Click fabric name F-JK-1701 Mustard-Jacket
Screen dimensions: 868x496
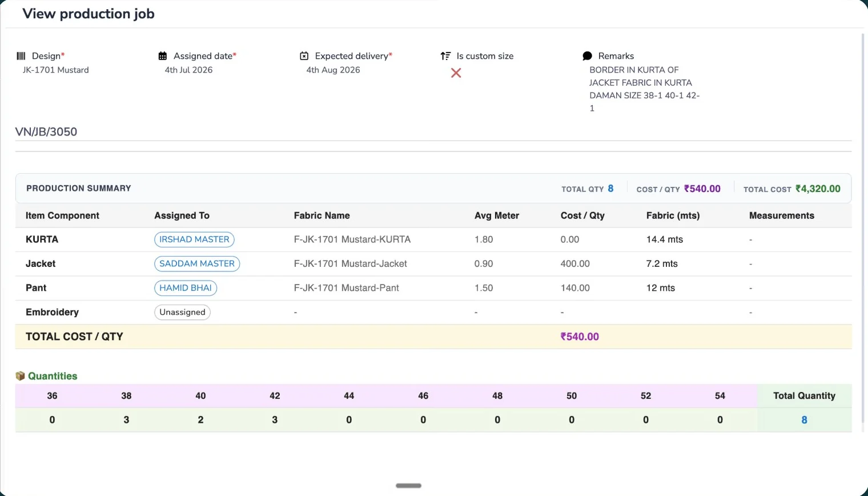351,263
